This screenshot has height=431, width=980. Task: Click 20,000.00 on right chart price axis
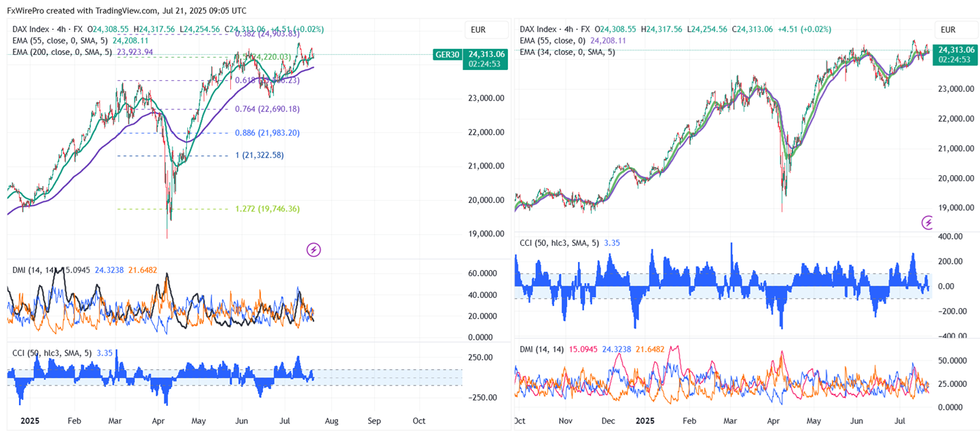957,179
